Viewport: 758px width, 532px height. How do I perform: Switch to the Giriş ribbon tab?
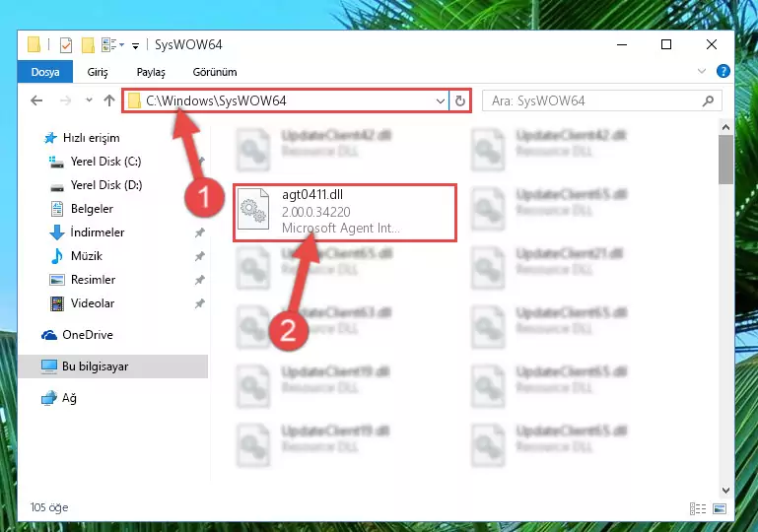98,72
